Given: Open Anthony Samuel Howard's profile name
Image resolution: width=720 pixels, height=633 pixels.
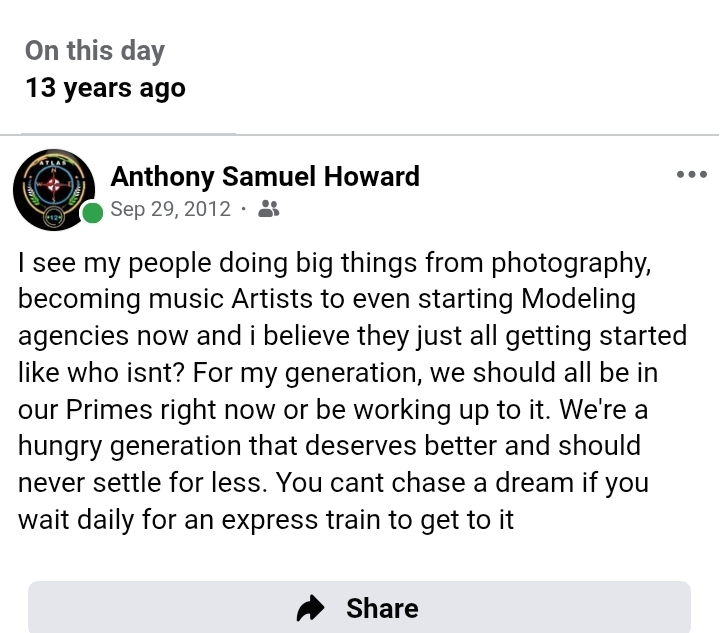Looking at the screenshot, I should pyautogui.click(x=265, y=176).
